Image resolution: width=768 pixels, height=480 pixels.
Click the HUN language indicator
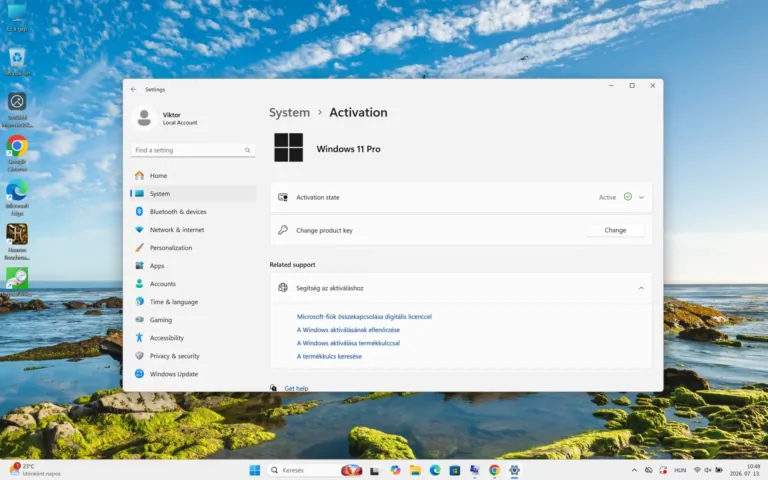(x=680, y=470)
